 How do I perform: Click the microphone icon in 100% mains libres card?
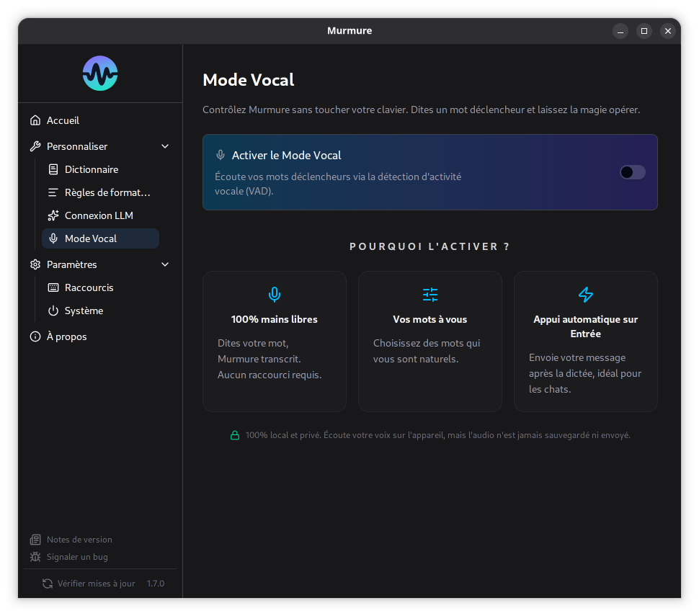point(275,294)
